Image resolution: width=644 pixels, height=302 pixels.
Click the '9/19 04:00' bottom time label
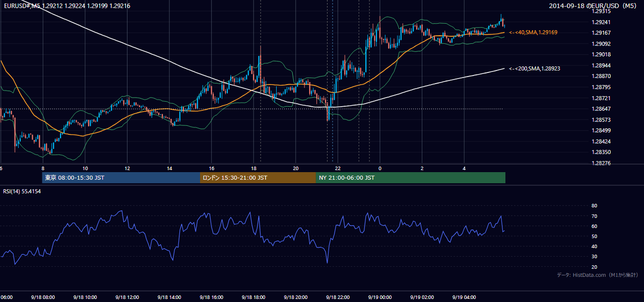click(464, 297)
